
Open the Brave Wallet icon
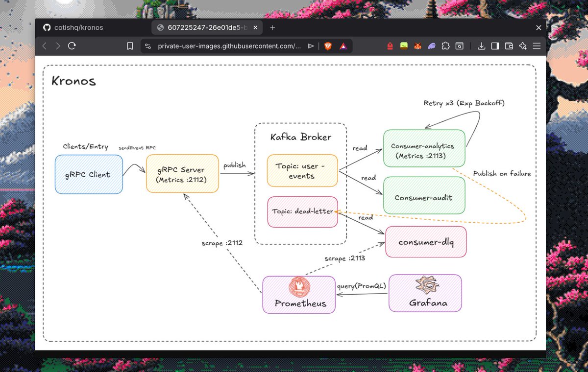[509, 46]
